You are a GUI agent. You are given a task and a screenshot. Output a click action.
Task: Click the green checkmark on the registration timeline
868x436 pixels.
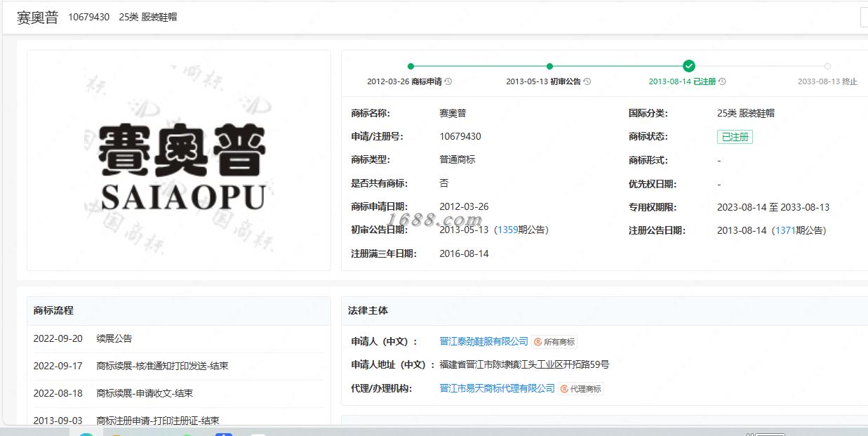click(x=689, y=66)
